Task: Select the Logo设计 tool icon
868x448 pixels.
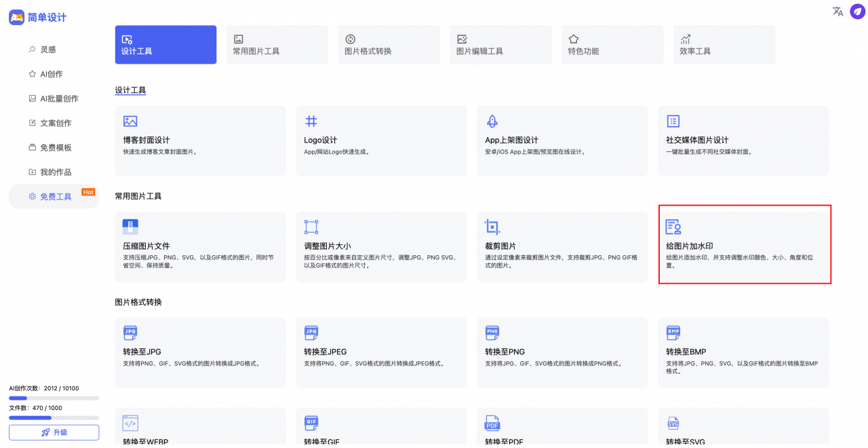Action: click(x=311, y=120)
